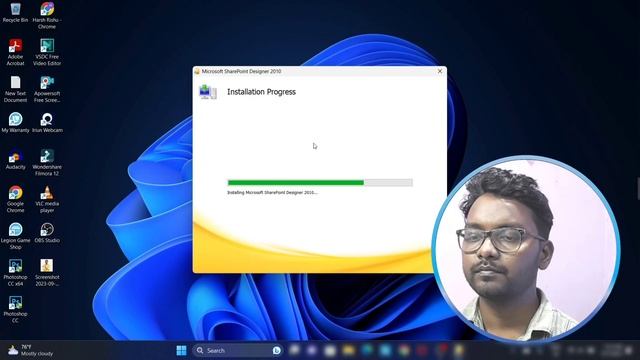Click the taskbar Search box

coord(238,350)
